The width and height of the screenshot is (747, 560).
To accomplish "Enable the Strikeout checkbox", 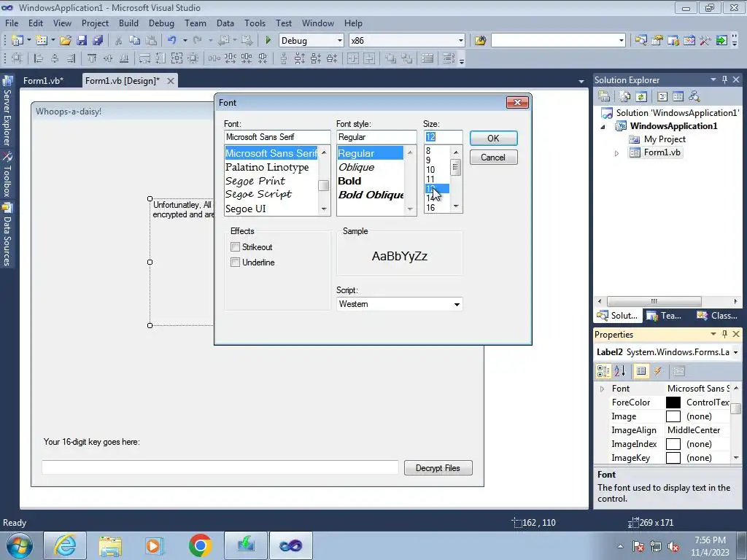I will point(235,246).
